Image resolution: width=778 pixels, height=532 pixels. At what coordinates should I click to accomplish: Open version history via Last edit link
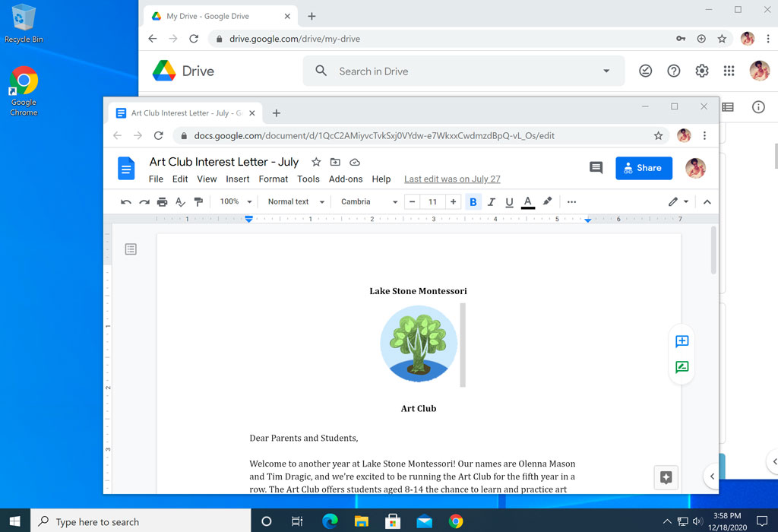tap(451, 179)
